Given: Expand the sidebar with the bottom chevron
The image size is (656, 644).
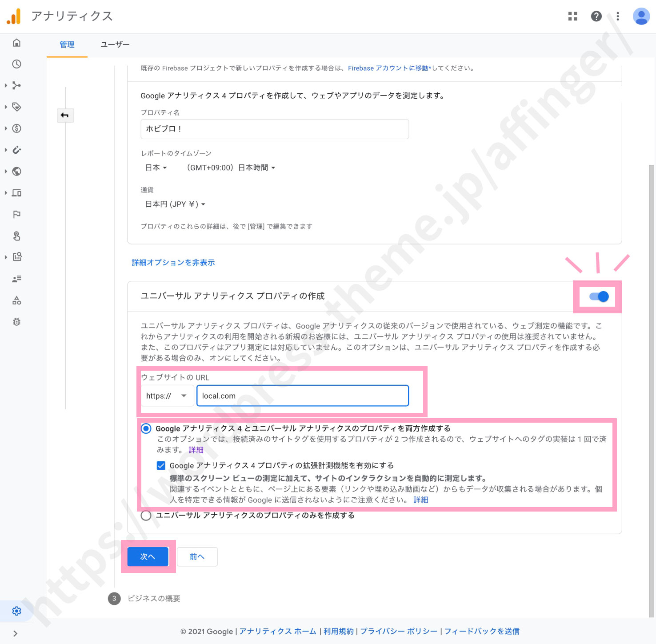Looking at the screenshot, I should (x=15, y=633).
